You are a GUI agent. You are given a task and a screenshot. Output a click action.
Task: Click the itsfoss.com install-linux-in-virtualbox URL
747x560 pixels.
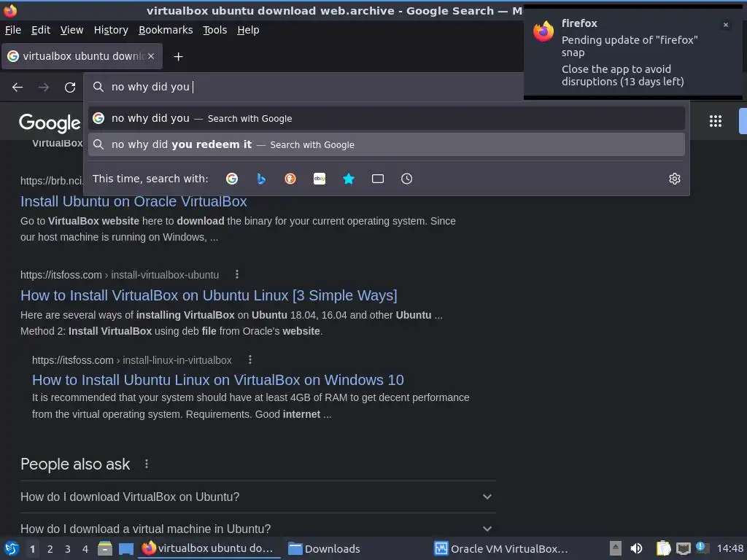[132, 360]
